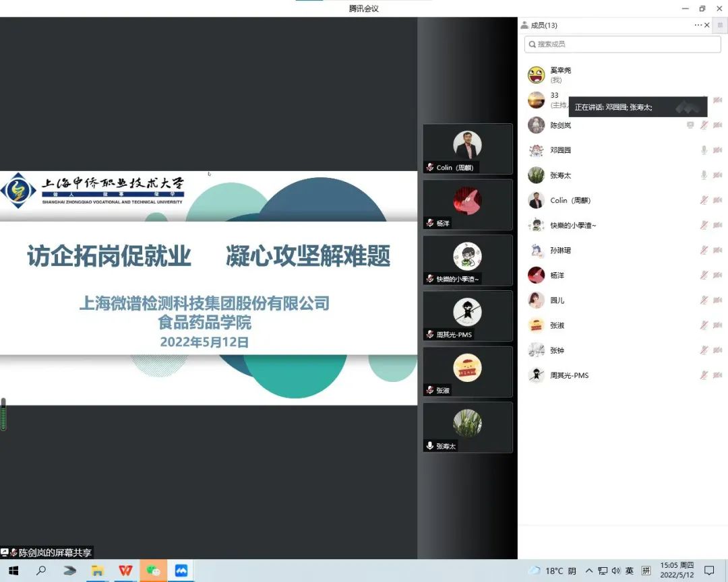Viewport: 728px width, 582px height.
Task: Click 拼 IME mode indicator
Action: pyautogui.click(x=646, y=571)
